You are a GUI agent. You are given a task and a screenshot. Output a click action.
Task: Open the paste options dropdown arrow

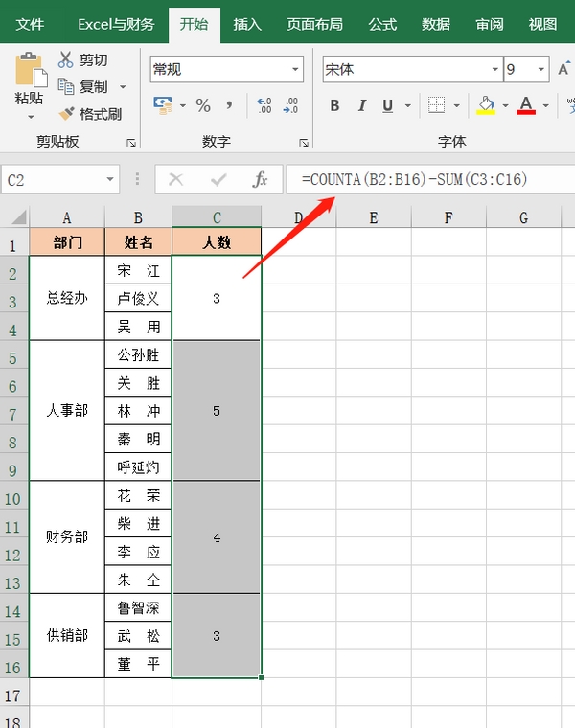click(31, 117)
